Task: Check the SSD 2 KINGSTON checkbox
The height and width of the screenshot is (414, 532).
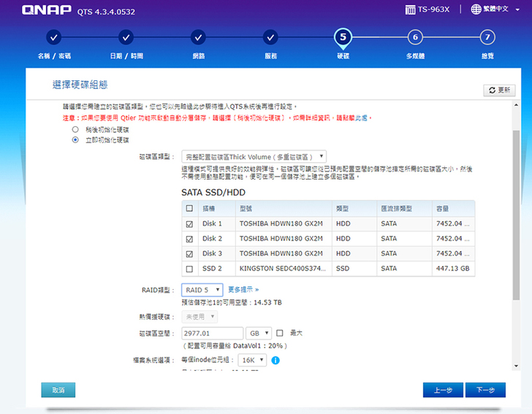Action: click(190, 268)
